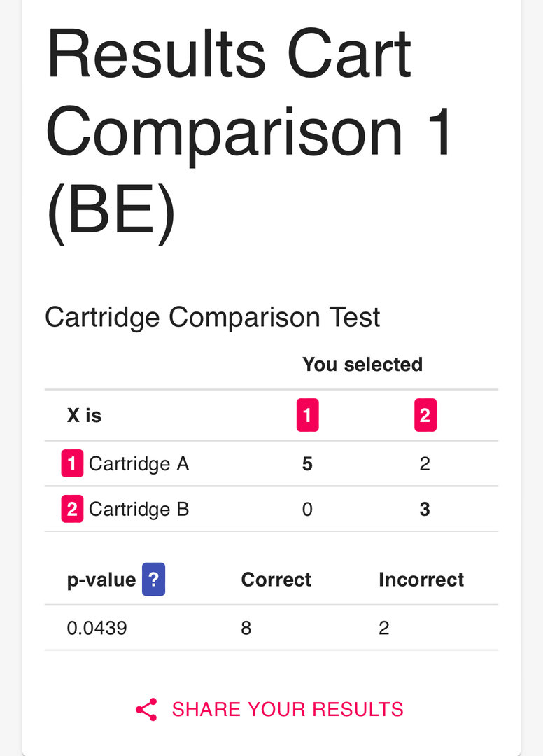Click the Incorrect column header
Image resolution: width=543 pixels, height=756 pixels.
pyautogui.click(x=421, y=580)
